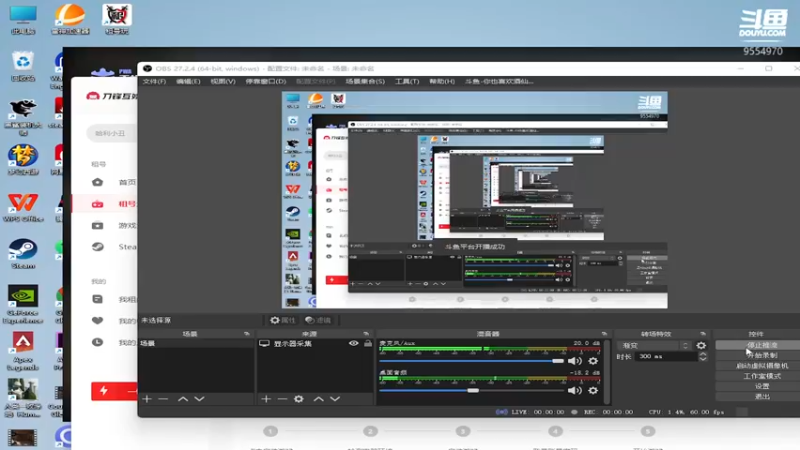Pop out the 混音器 dock panel
The width and height of the screenshot is (800, 450).
[605, 334]
